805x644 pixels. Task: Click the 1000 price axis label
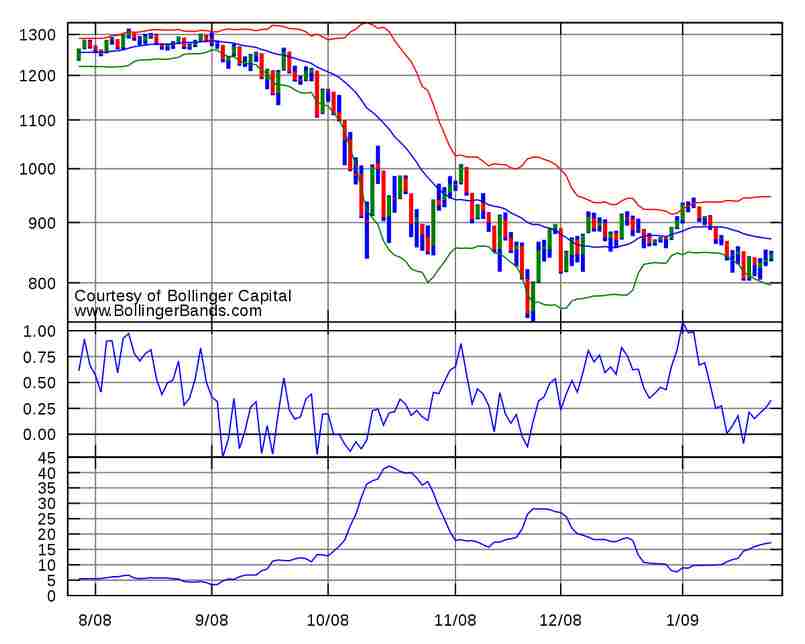[37, 169]
